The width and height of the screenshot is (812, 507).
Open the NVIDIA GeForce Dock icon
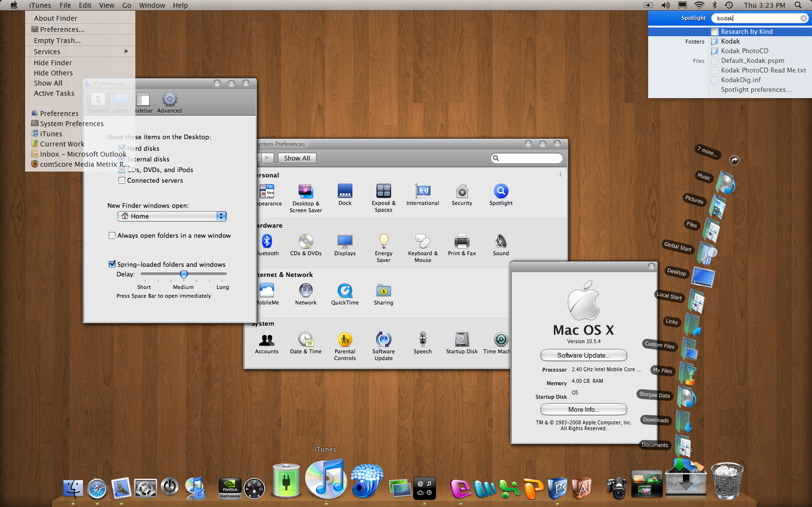coord(230,489)
